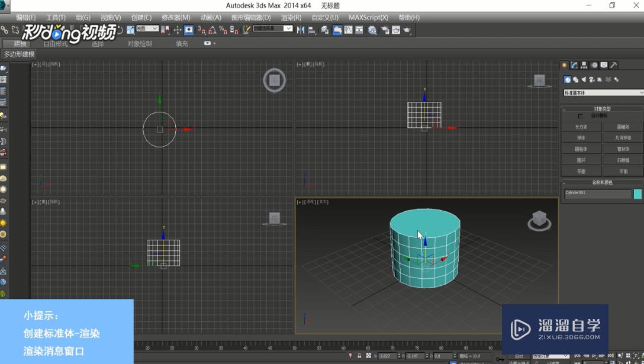Viewport: 644px width, 364px height.
Task: Toggle 3D snap on the main toolbar
Action: [200, 30]
